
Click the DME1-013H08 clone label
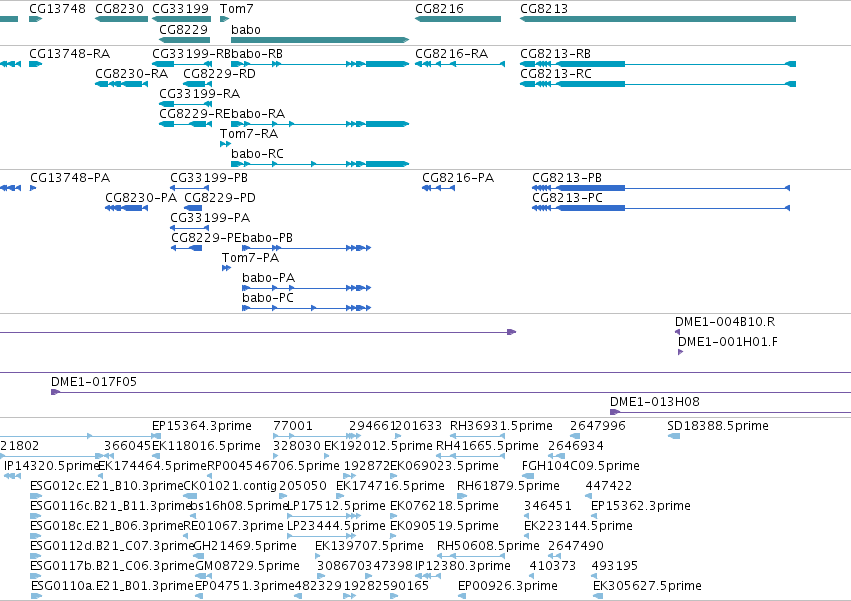[655, 402]
